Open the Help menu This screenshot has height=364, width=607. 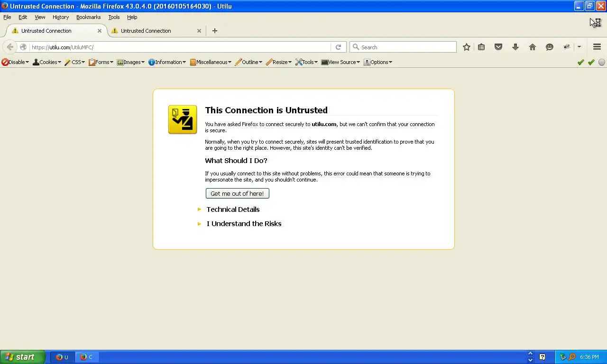coord(132,17)
